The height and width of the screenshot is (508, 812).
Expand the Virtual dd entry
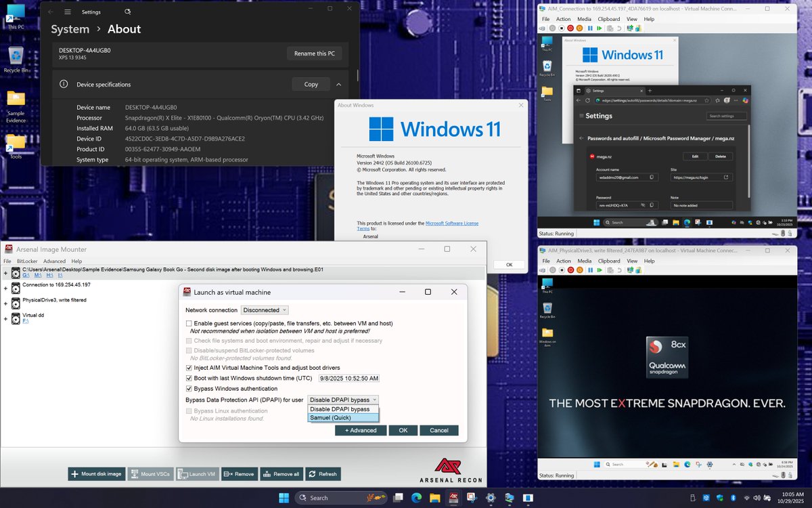click(x=5, y=318)
